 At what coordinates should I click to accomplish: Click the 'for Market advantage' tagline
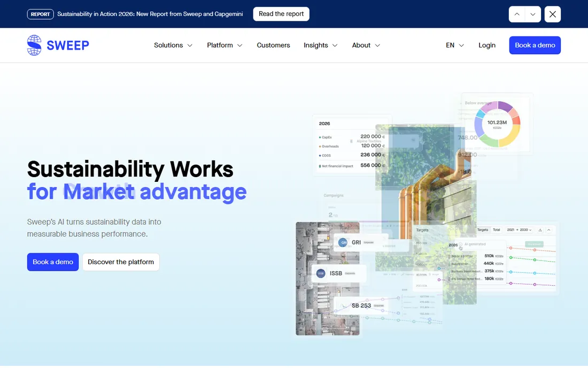[136, 191]
